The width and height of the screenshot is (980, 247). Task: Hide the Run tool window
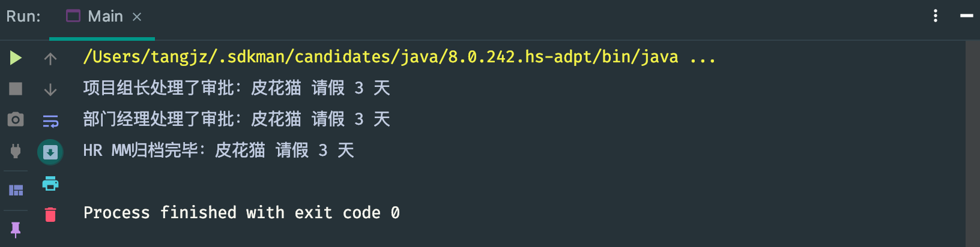pos(966,16)
